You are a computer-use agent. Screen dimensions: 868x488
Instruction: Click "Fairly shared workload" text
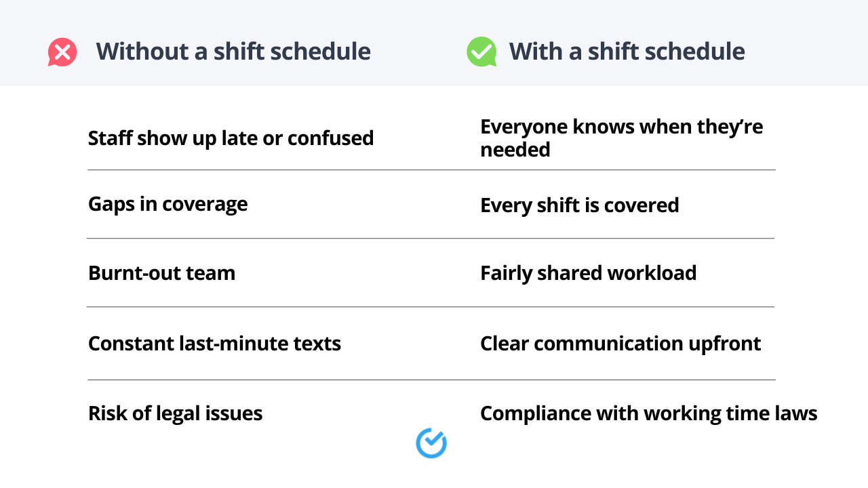(588, 273)
